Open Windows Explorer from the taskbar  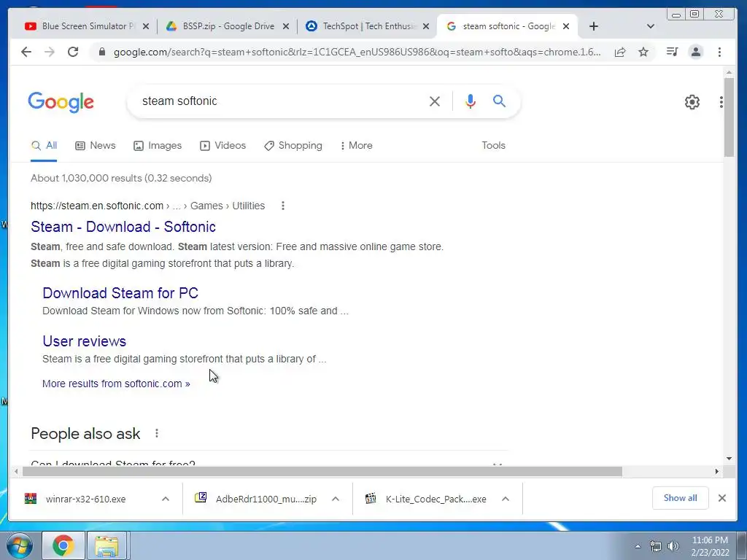107,545
